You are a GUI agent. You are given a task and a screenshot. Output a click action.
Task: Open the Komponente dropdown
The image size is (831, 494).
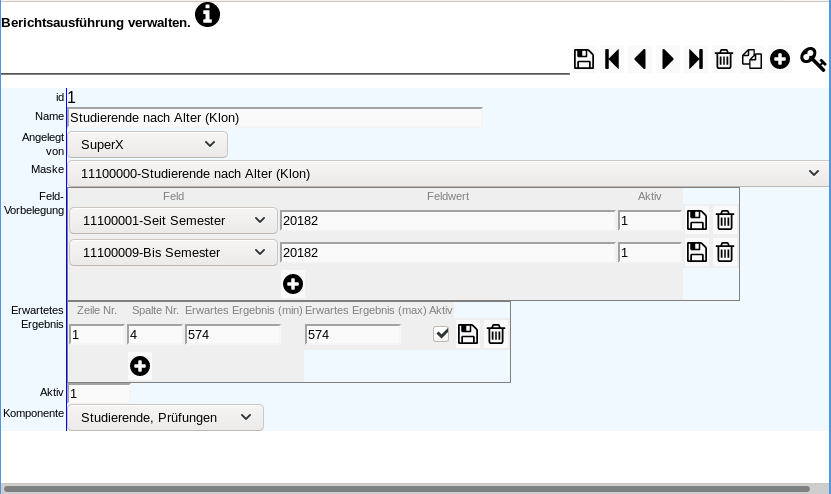click(x=166, y=417)
